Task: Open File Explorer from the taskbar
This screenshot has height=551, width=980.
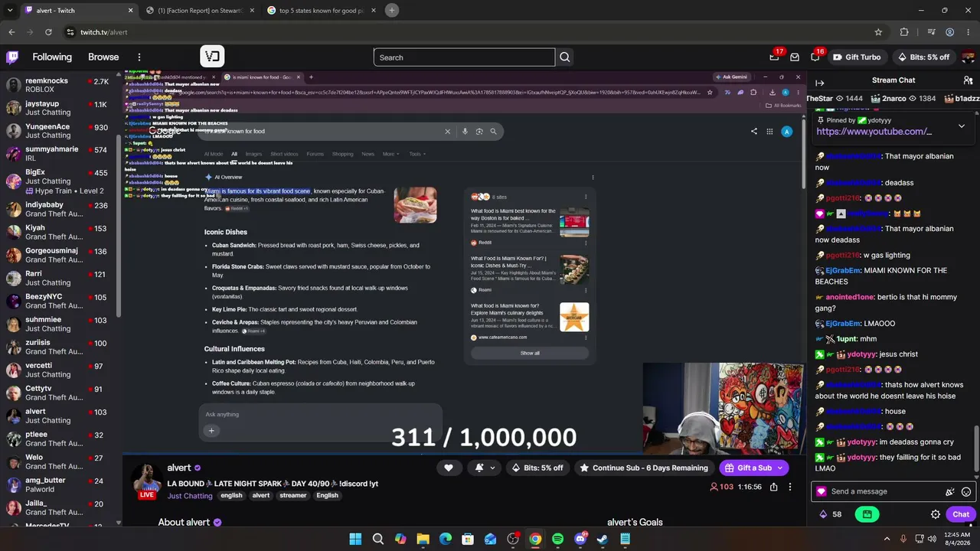Action: 423,539
